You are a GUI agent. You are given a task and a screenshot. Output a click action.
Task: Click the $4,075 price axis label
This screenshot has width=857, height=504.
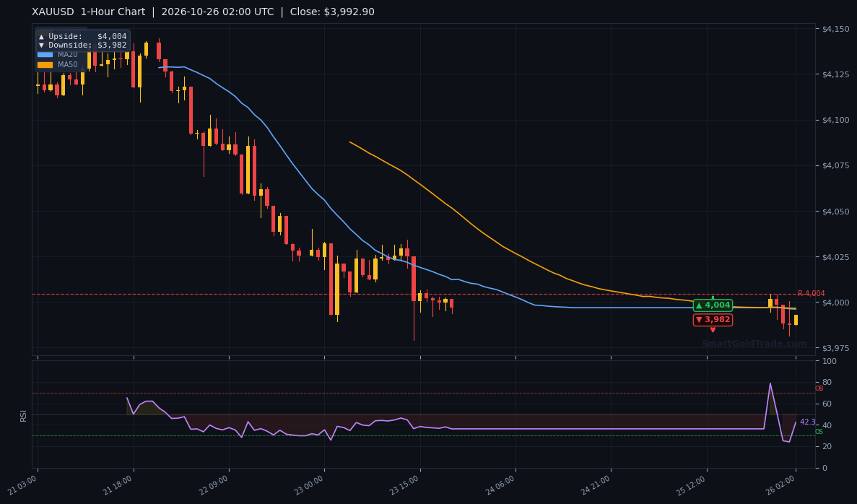tap(835, 165)
